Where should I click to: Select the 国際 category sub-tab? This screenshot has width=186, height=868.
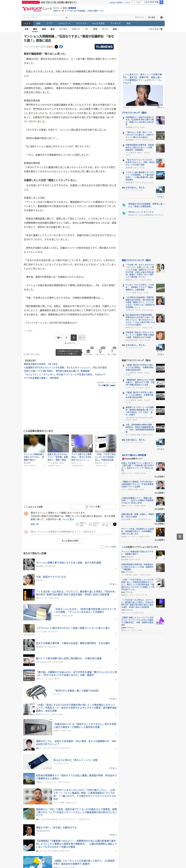(x=44, y=29)
